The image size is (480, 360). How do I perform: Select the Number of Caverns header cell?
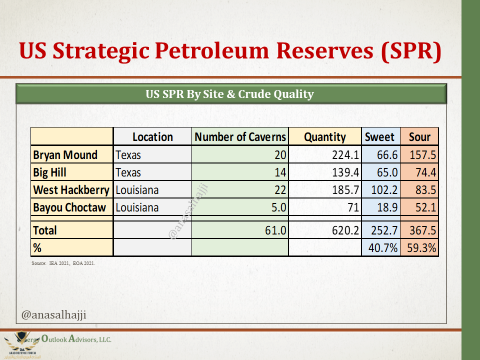240,137
